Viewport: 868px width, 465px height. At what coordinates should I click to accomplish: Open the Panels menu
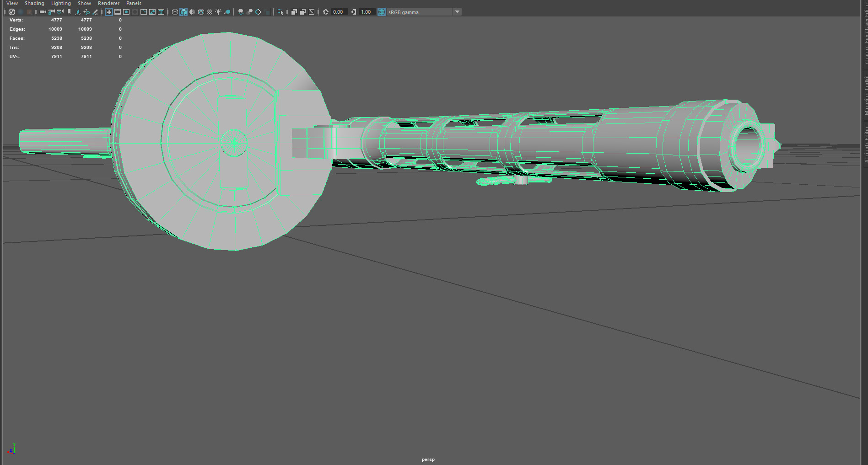(134, 3)
